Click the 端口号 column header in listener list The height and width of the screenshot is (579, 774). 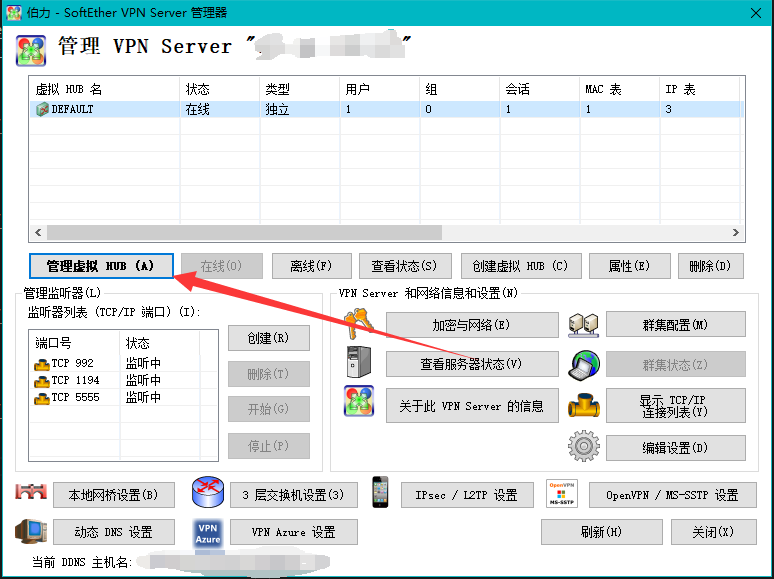click(x=75, y=343)
